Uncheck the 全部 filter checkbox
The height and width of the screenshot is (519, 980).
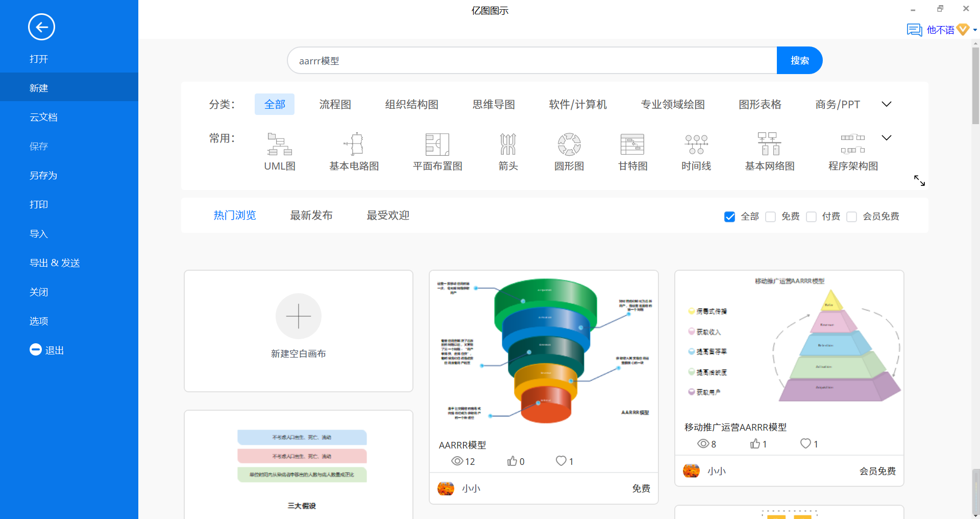pos(730,217)
